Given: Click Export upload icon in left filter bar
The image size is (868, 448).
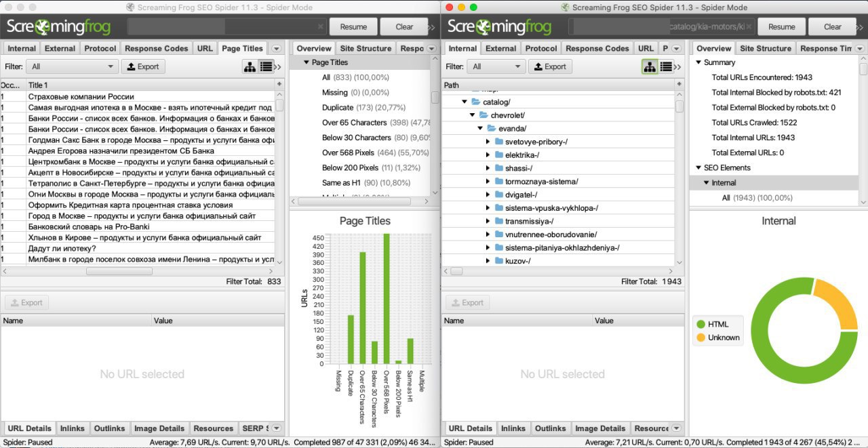Looking at the screenshot, I should (x=131, y=66).
